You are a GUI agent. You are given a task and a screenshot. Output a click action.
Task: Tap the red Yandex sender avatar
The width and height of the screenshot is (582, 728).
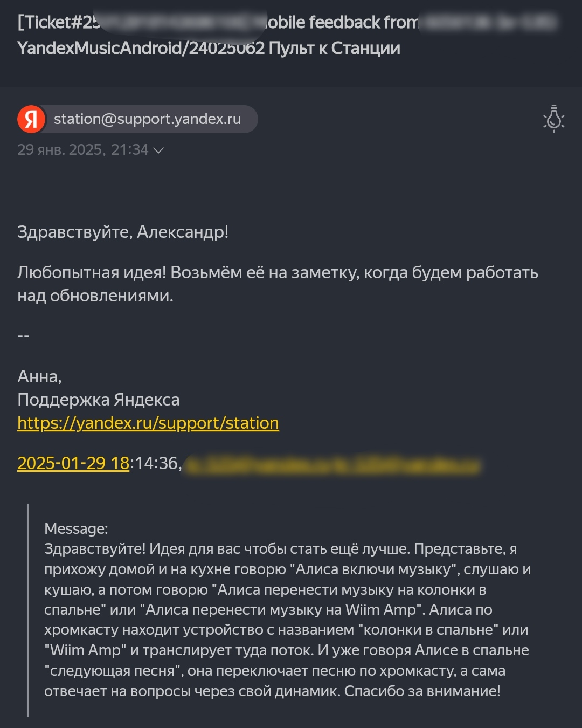point(31,119)
